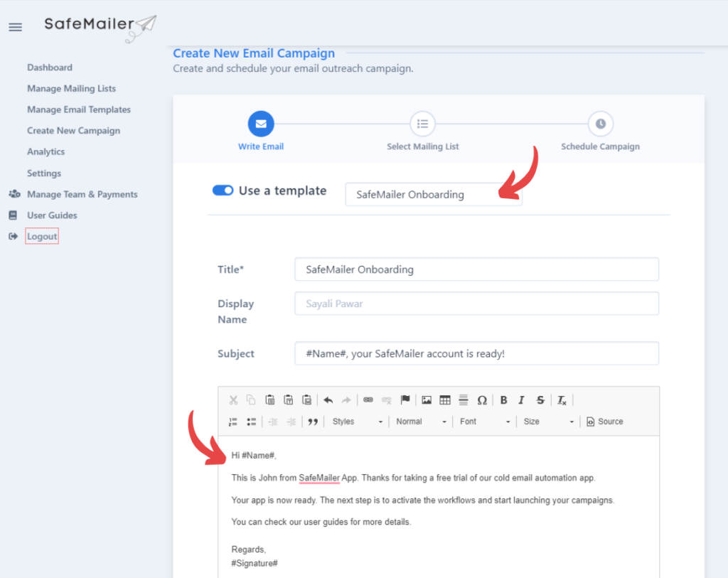Open Manage Mailing Lists
Screen dimensions: 728x578
click(x=72, y=88)
